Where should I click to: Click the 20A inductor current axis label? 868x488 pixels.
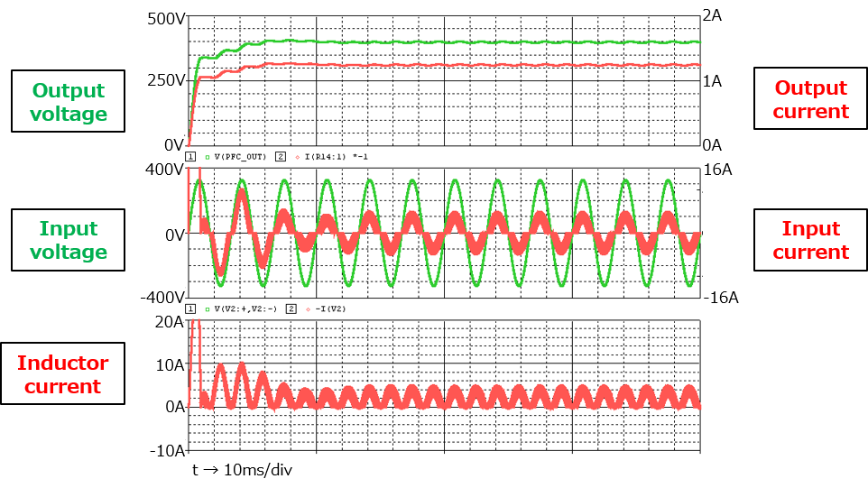pos(168,323)
